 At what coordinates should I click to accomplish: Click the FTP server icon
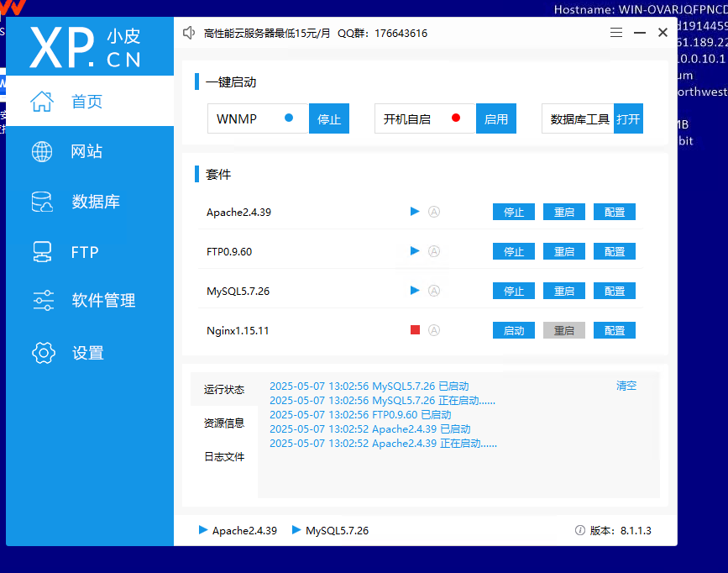[x=42, y=252]
